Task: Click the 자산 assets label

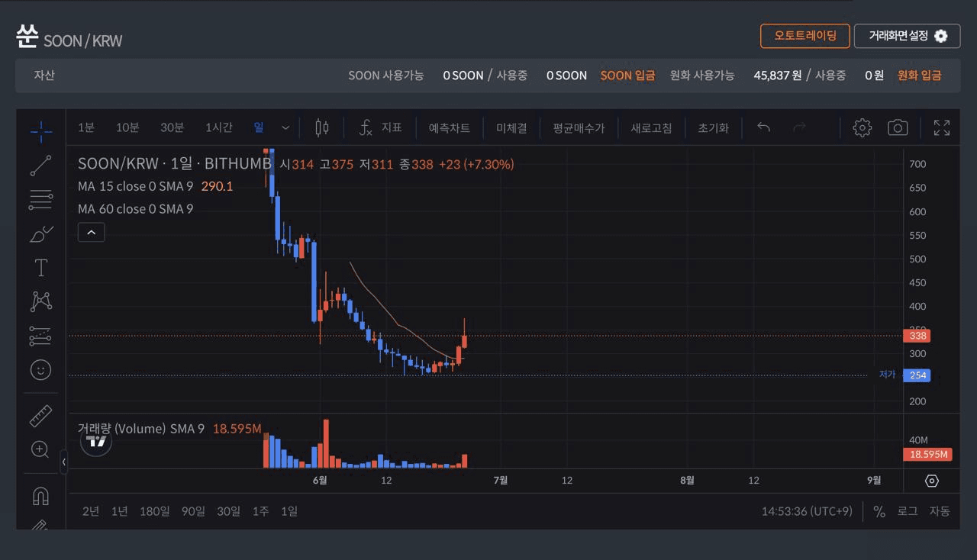Action: pos(44,76)
